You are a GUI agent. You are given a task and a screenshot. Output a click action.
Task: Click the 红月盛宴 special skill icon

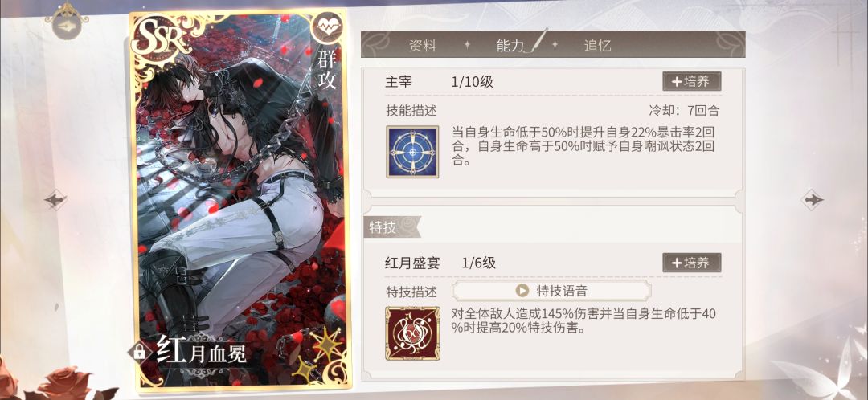412,333
